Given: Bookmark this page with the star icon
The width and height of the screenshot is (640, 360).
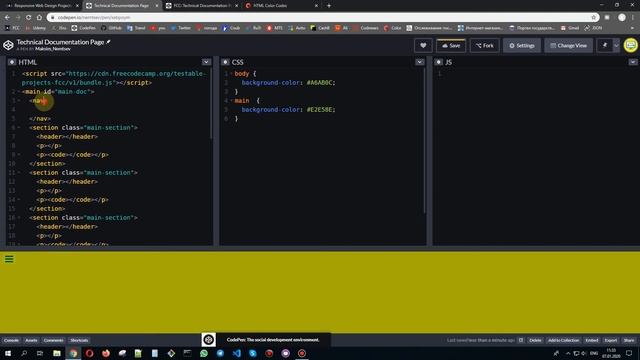Looking at the screenshot, I should 593,18.
